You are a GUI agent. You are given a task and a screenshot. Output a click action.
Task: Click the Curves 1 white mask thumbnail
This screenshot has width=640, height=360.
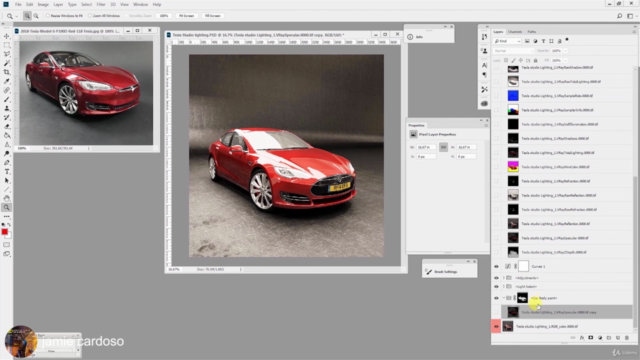click(523, 266)
